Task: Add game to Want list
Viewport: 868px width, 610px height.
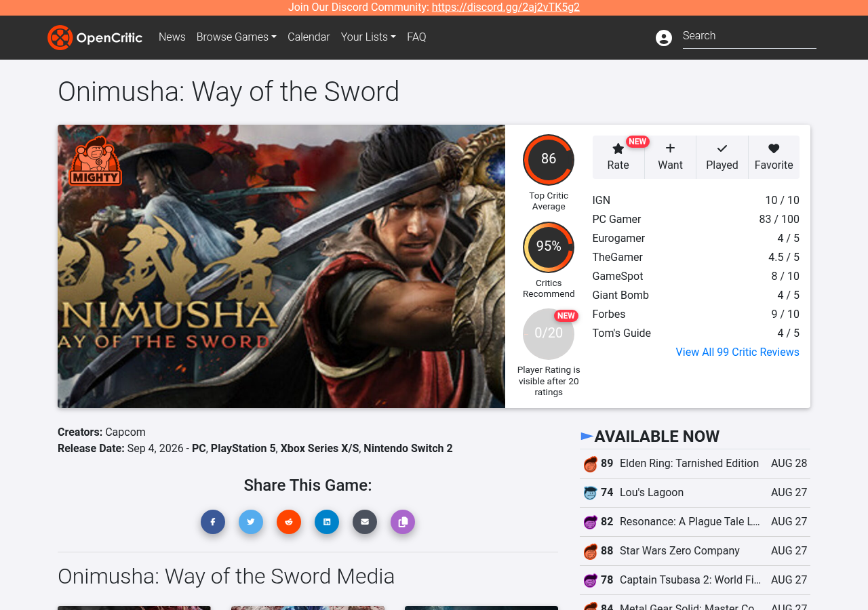Action: [x=670, y=157]
